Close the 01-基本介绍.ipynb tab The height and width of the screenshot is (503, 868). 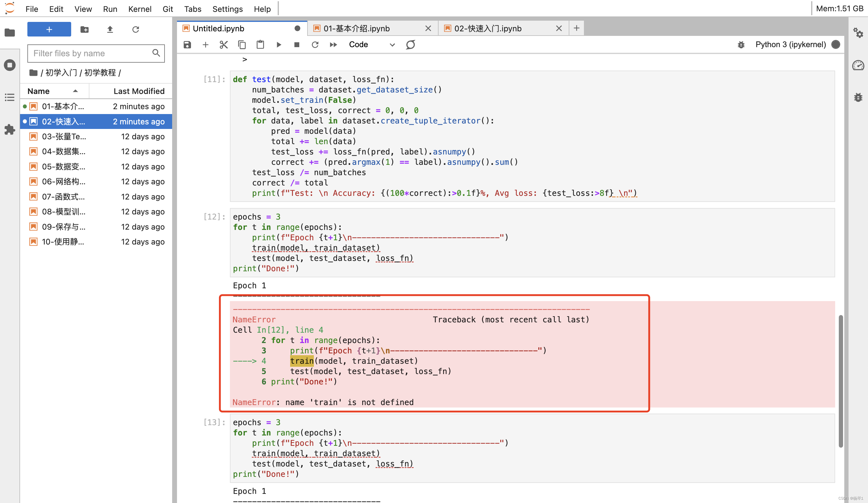(x=428, y=28)
